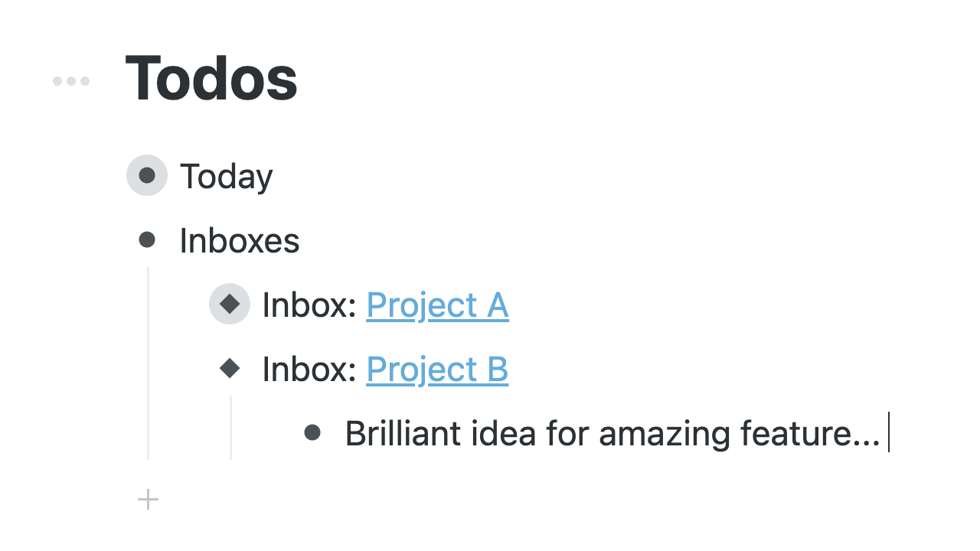The height and width of the screenshot is (551, 980).
Task: Collapse Project B via its indent line
Action: tap(230, 428)
